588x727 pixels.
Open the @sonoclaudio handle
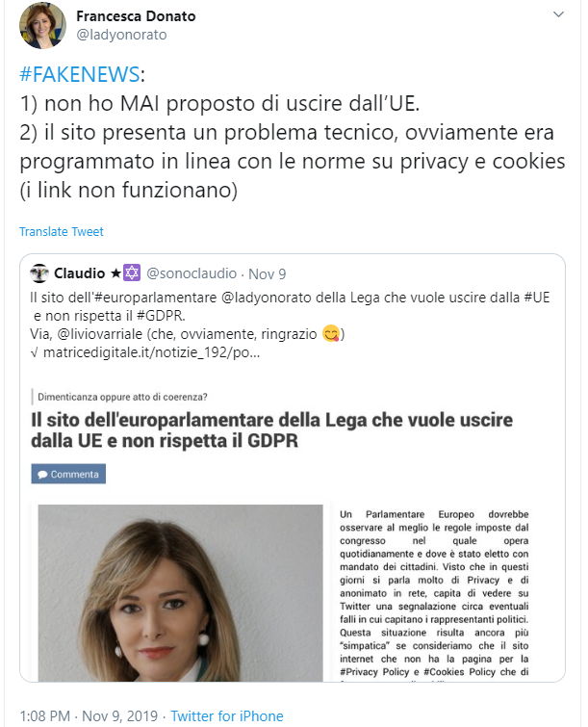[x=192, y=273]
